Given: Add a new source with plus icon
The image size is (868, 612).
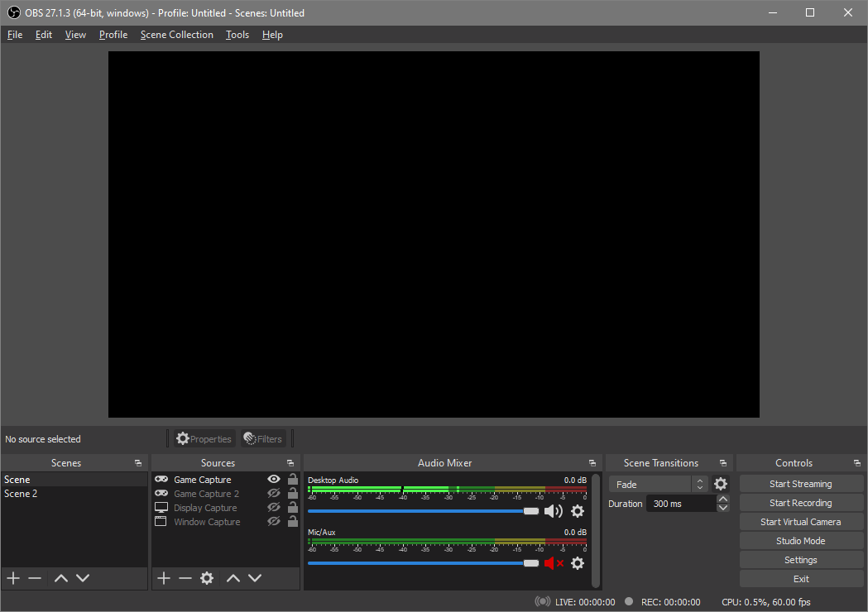Looking at the screenshot, I should (164, 578).
